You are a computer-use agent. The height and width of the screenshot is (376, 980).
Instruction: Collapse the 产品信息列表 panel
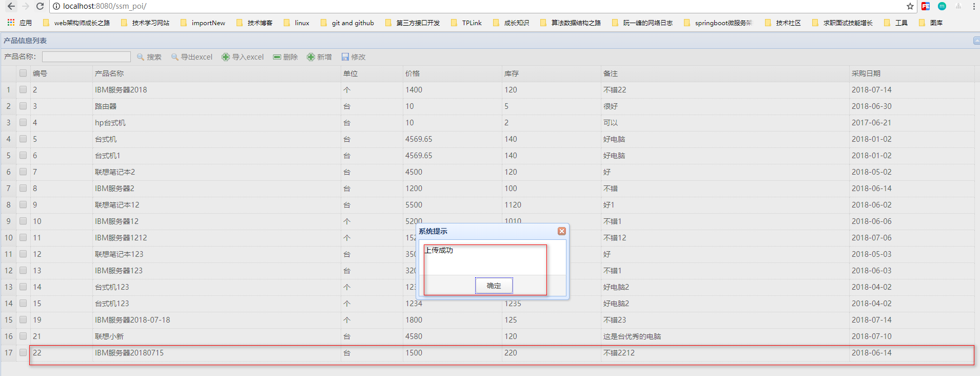(x=976, y=41)
